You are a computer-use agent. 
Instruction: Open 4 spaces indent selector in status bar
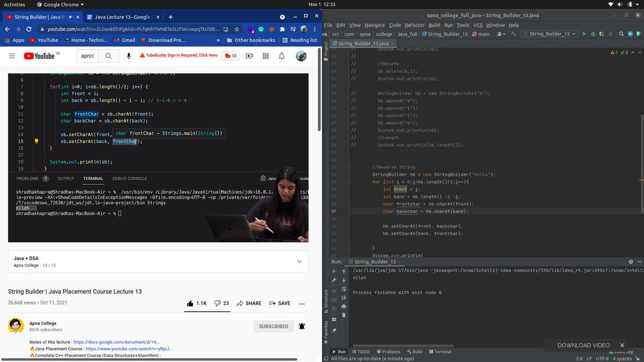(623, 358)
